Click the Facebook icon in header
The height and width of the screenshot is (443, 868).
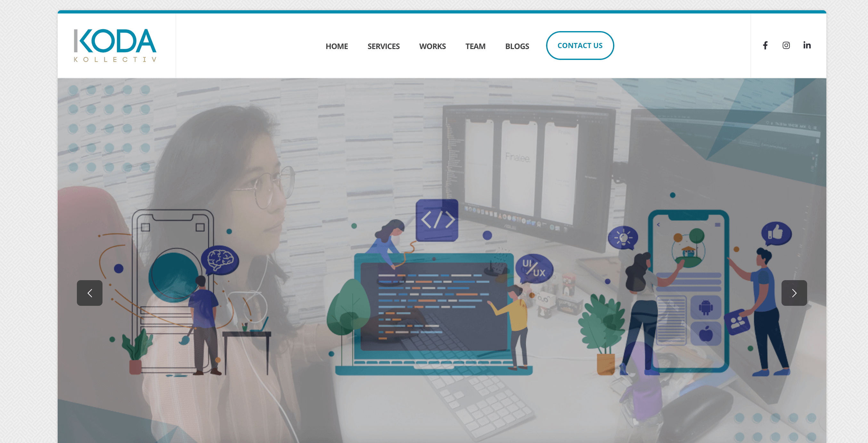coord(765,45)
